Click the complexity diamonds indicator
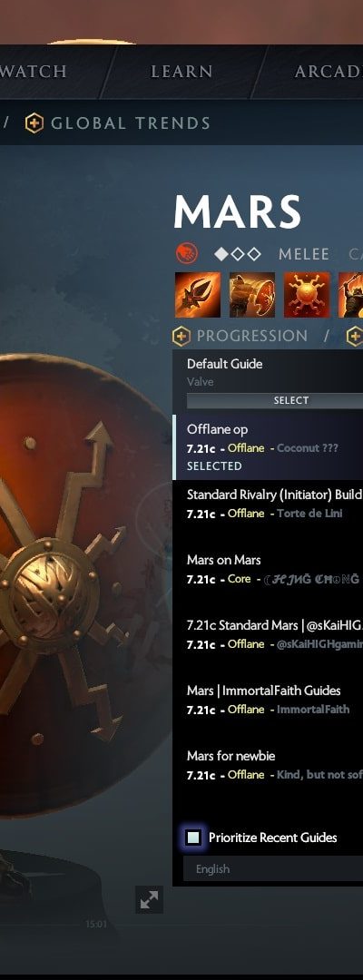 pos(237,254)
